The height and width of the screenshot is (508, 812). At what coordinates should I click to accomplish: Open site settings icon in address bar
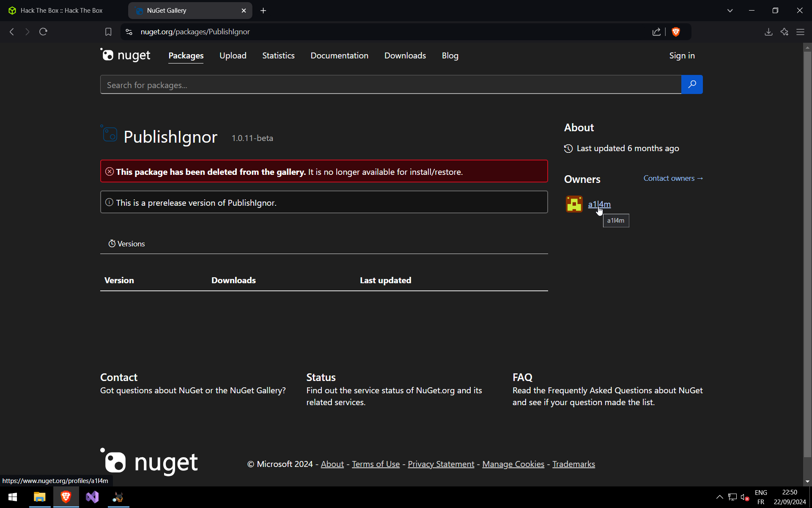point(129,32)
